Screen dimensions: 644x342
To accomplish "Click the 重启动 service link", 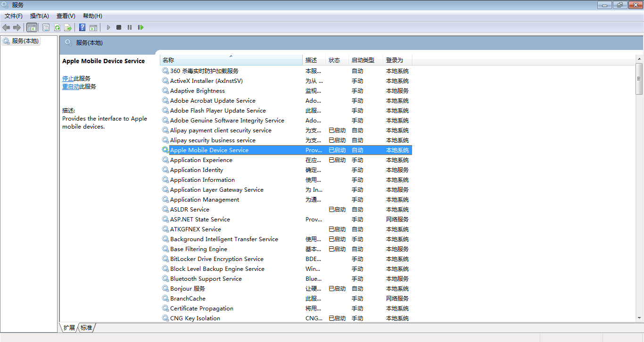I will [x=71, y=87].
